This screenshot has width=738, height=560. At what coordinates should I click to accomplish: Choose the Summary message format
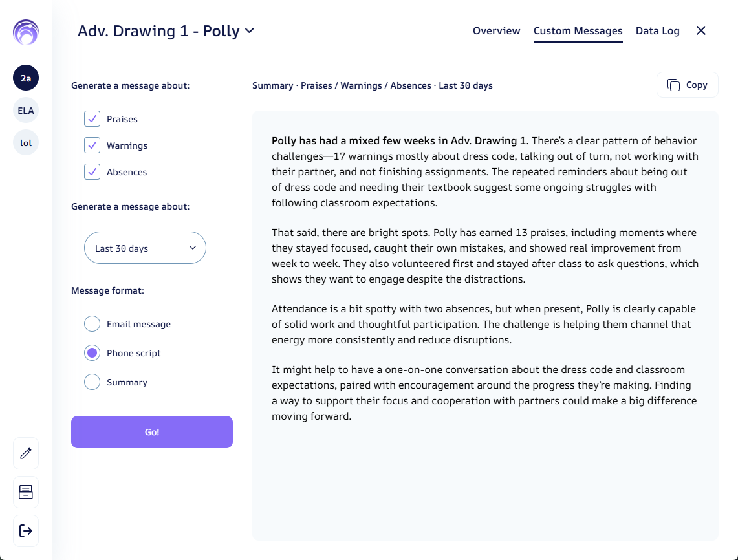point(92,382)
